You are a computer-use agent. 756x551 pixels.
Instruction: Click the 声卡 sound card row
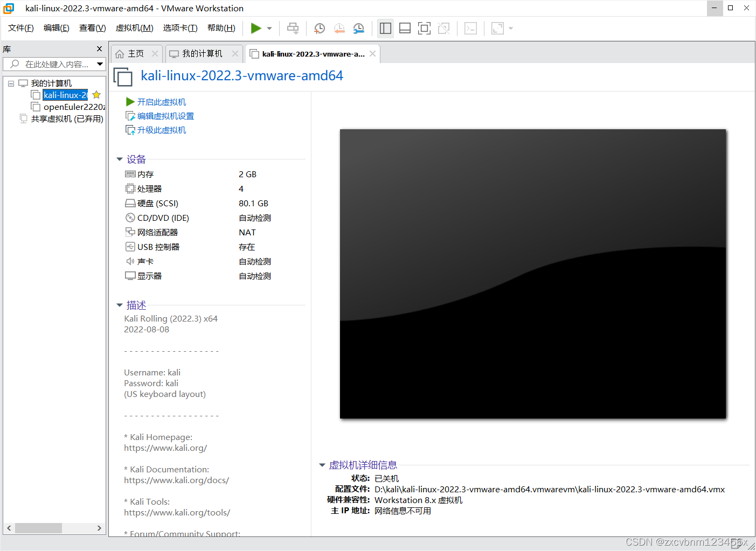pyautogui.click(x=214, y=262)
